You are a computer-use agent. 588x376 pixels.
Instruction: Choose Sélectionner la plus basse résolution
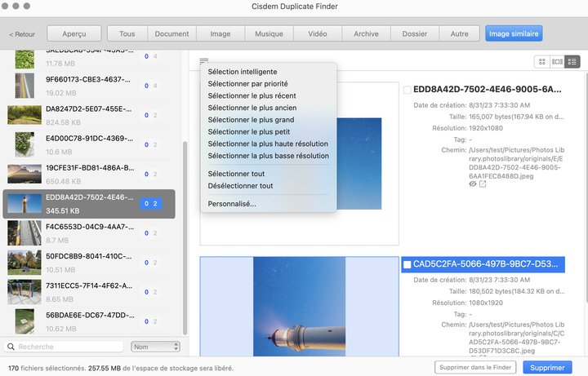point(268,156)
